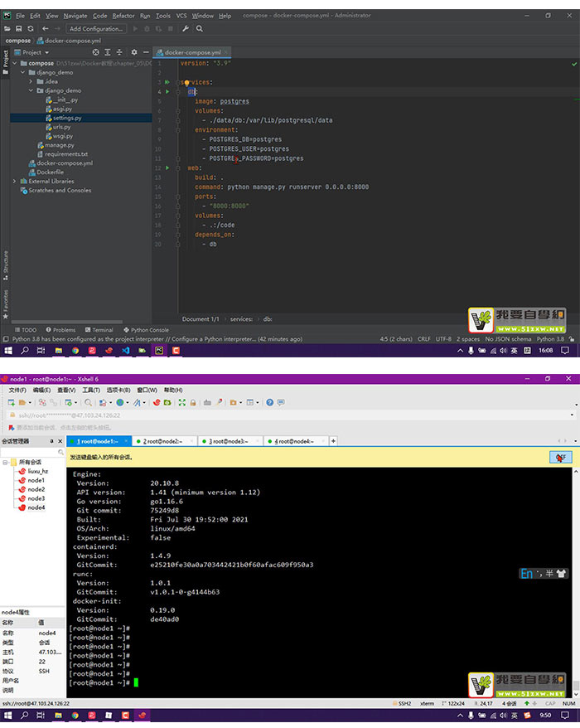The height and width of the screenshot is (728, 580).
Task: Open the dropdown arrow beside Xshell open folder
Action: coord(30,402)
